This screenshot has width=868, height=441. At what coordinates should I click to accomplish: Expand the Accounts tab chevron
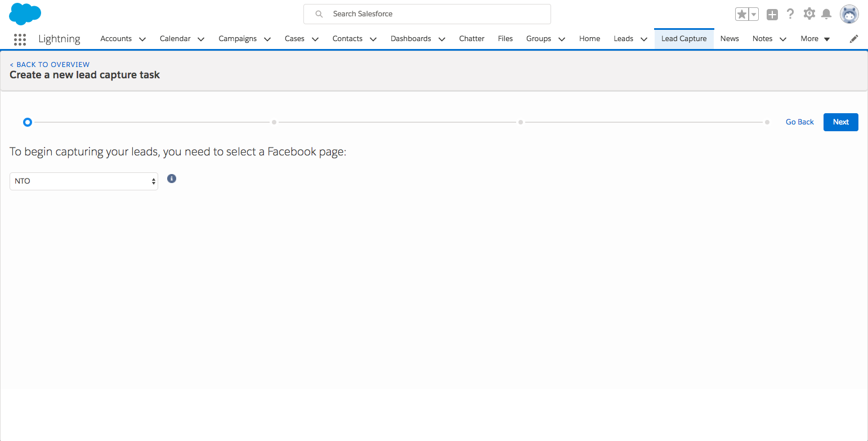pos(142,39)
